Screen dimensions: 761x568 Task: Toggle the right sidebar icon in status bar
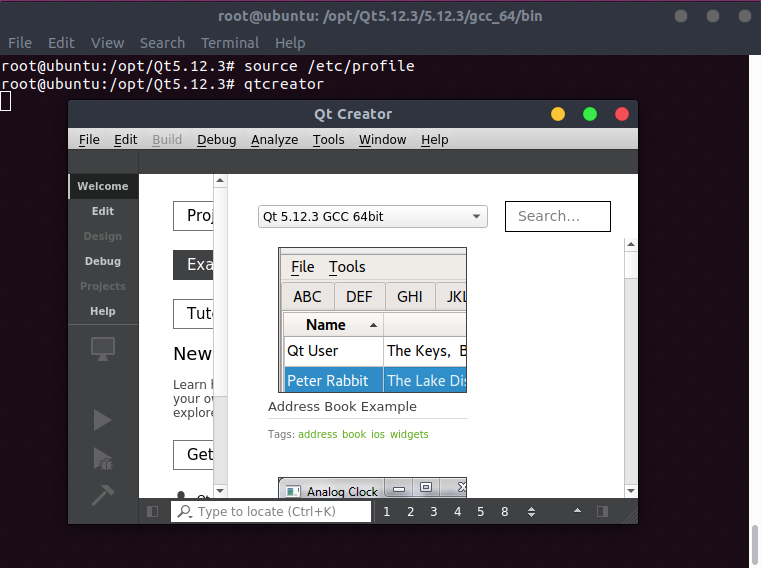point(602,511)
